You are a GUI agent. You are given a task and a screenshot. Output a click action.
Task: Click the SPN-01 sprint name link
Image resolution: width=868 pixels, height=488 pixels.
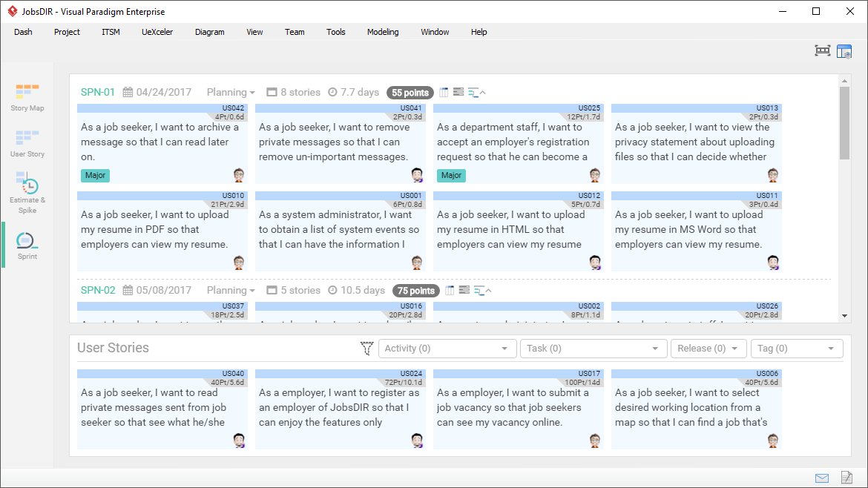coord(98,93)
